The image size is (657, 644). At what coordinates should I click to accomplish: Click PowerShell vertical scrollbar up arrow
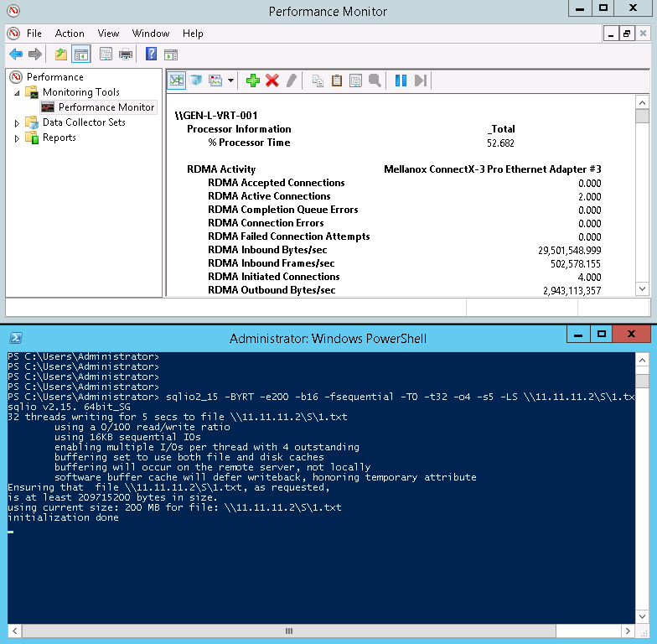(x=642, y=361)
